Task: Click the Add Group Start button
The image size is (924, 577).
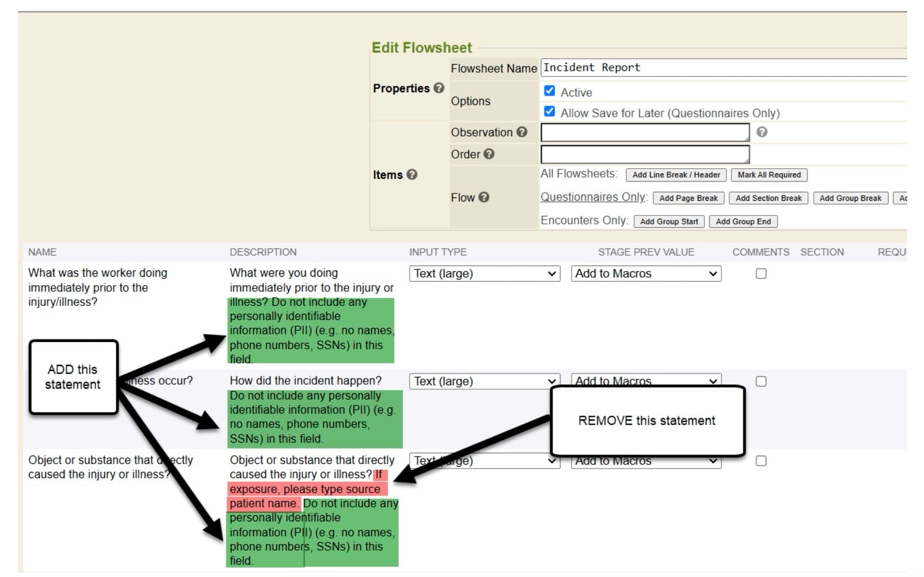Action: (669, 222)
